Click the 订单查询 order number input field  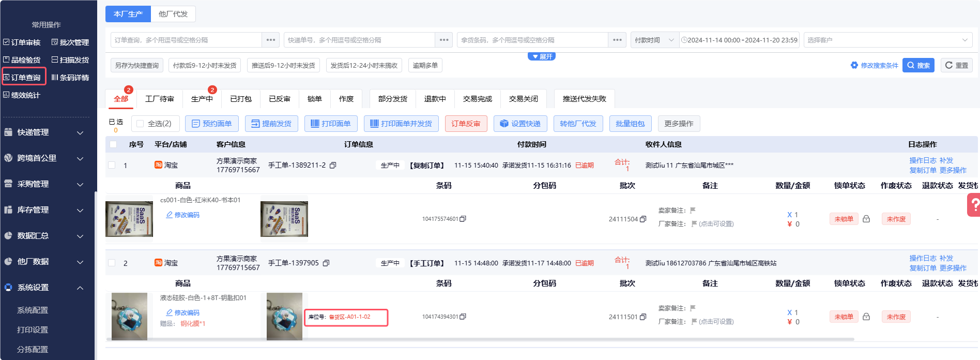[x=186, y=40]
